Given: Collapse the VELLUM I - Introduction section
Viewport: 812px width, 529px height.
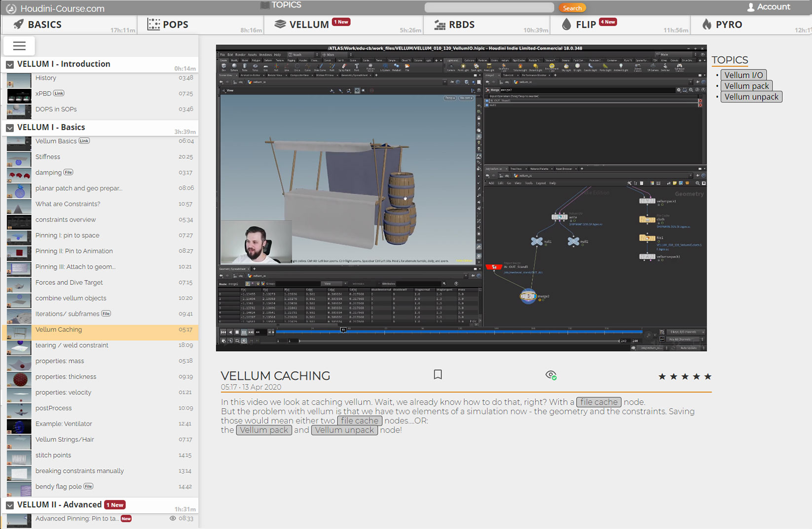Looking at the screenshot, I should point(10,65).
